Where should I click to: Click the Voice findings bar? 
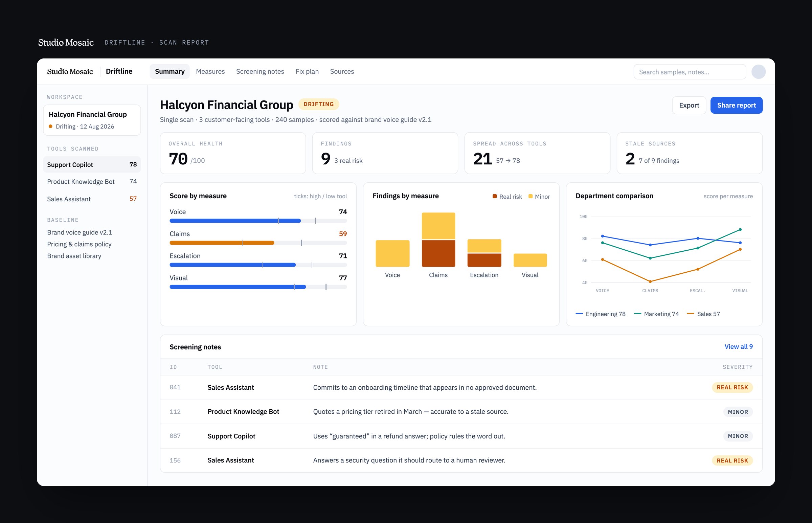coord(392,253)
